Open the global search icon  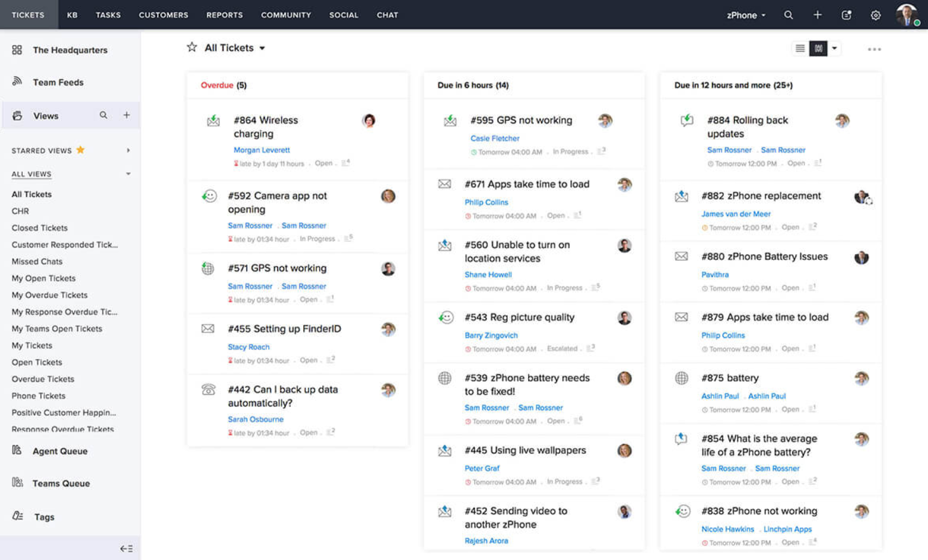pos(788,15)
